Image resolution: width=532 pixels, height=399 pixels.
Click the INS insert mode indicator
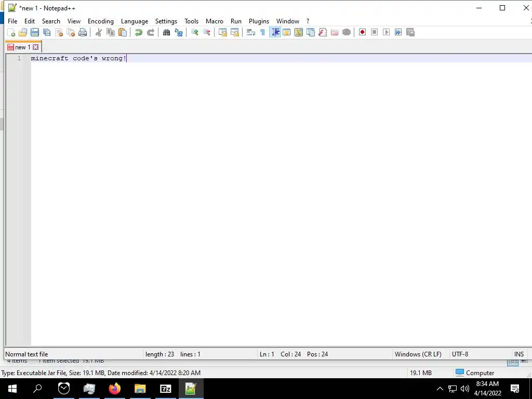[519, 354]
